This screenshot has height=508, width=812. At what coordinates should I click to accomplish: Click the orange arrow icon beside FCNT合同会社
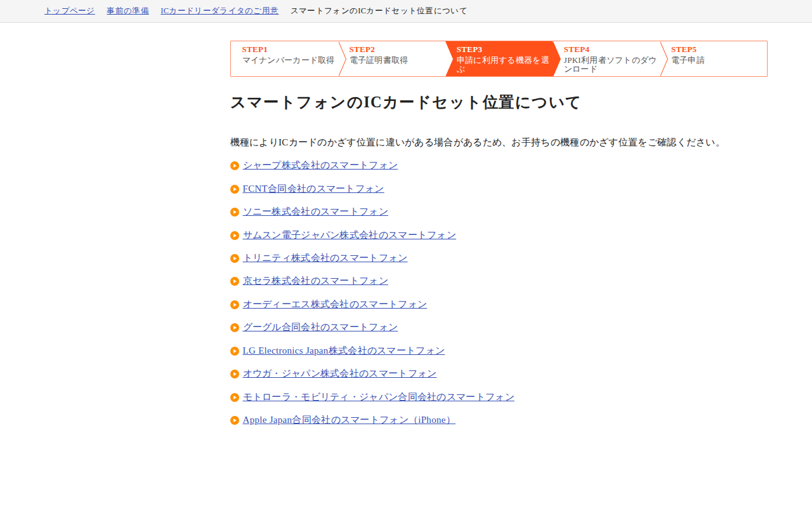click(x=235, y=189)
